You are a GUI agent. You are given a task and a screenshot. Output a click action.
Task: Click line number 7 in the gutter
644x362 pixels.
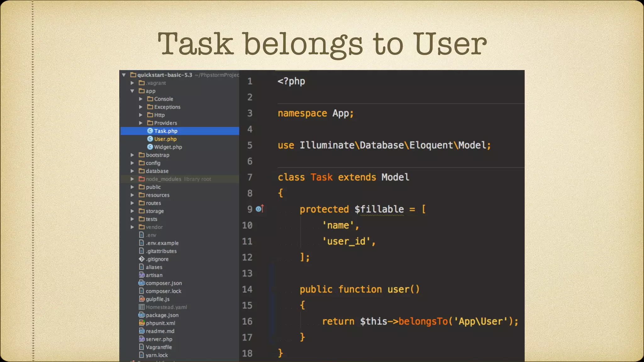coord(250,177)
